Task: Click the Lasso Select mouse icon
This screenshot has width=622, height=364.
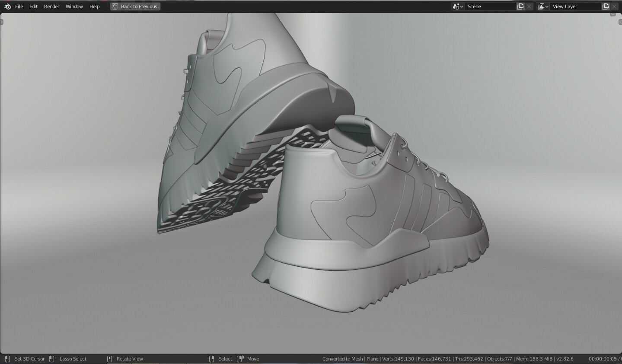Action: [x=53, y=359]
